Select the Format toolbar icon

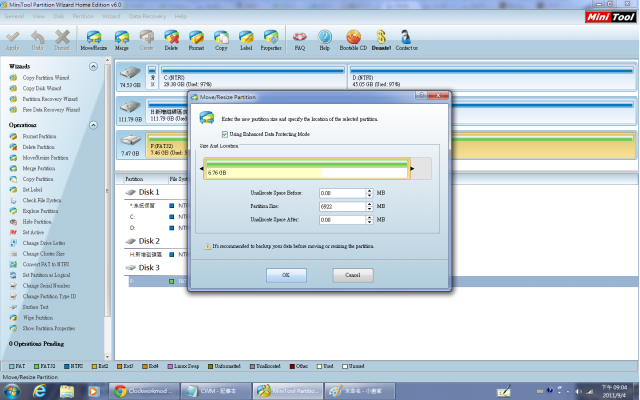pyautogui.click(x=196, y=40)
